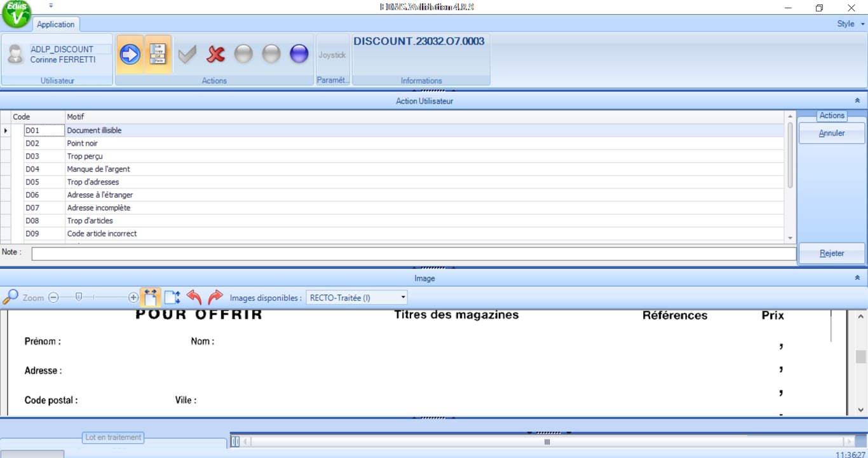Screen dimensions: 868x458
Task: Rotate image left with red arrow
Action: (194, 297)
